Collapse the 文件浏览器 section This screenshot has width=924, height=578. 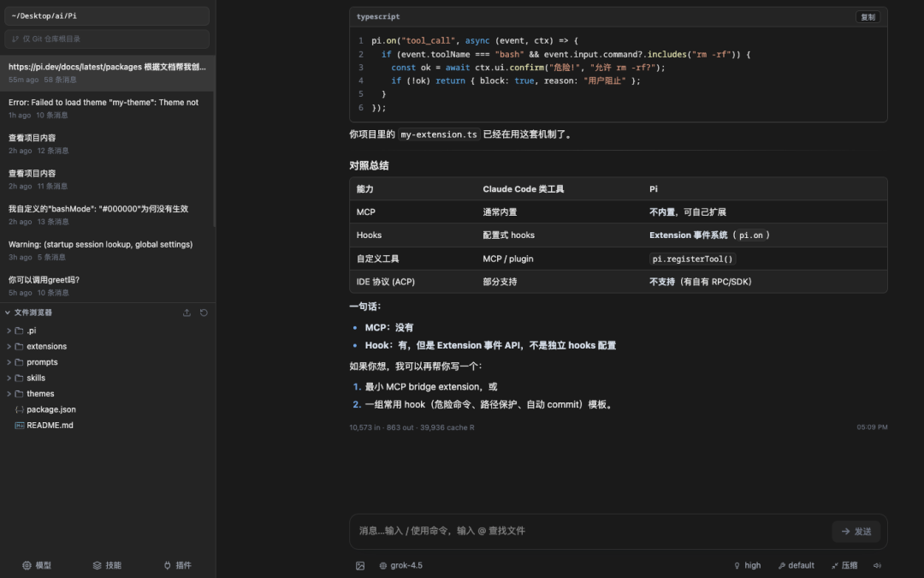(x=8, y=313)
